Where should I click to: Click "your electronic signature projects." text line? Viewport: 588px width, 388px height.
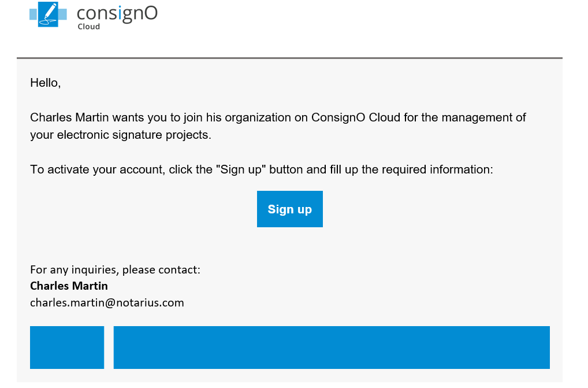(121, 135)
